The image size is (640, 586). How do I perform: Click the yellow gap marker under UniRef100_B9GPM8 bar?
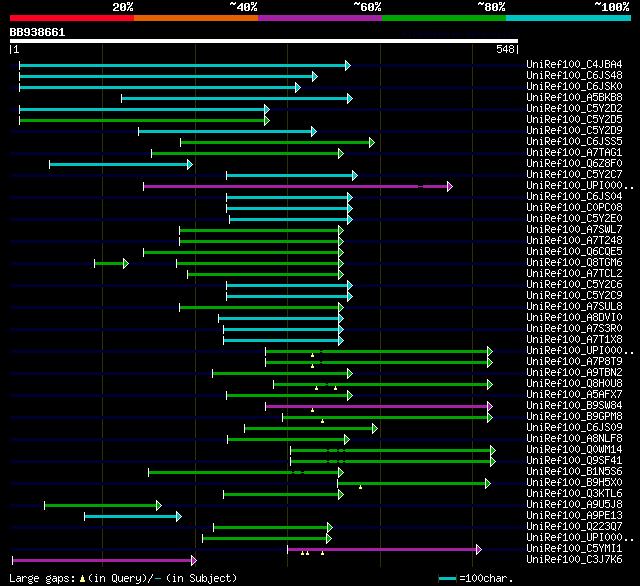[322, 422]
